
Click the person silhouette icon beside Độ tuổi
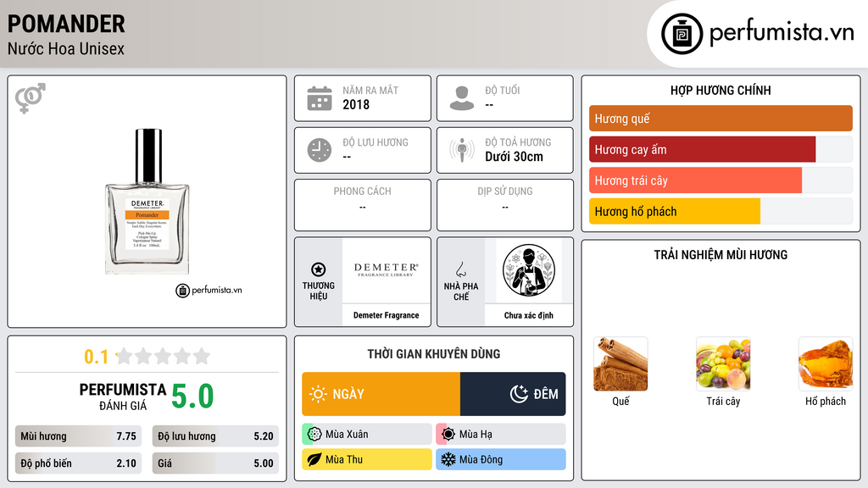point(462,98)
